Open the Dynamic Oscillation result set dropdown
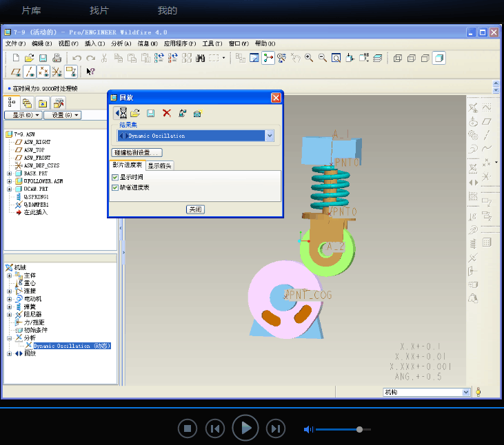The width and height of the screenshot is (504, 445). pyautogui.click(x=270, y=136)
